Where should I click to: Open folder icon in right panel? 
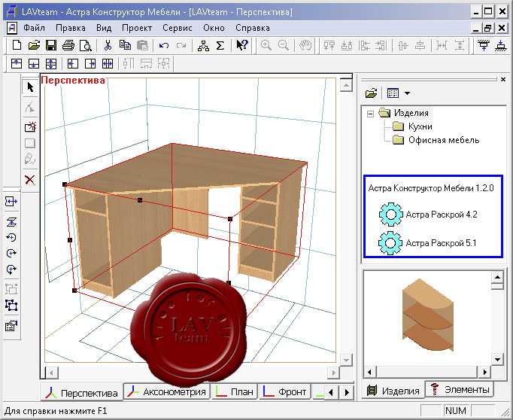pos(371,93)
